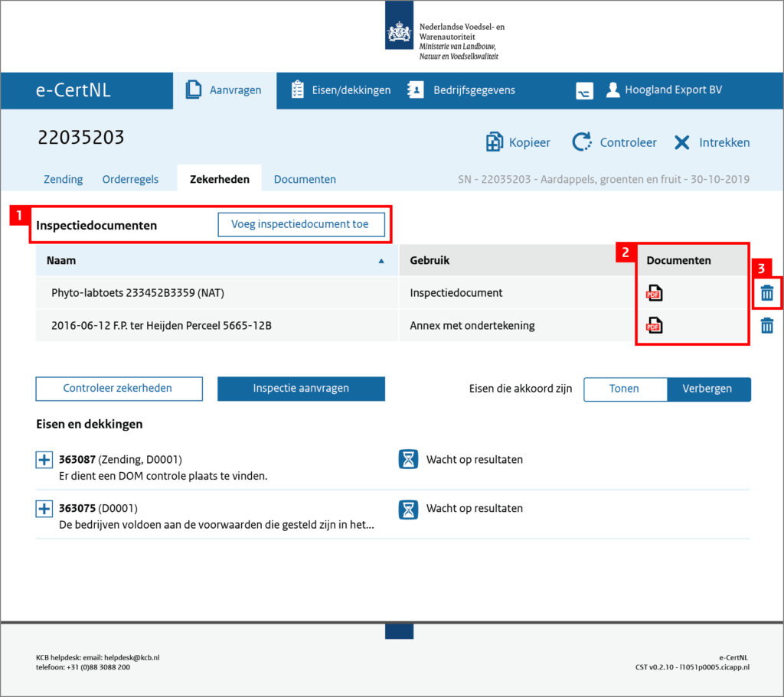Open the Bedrijfsgegevens menu
Image resolution: width=784 pixels, height=697 pixels.
click(x=461, y=90)
